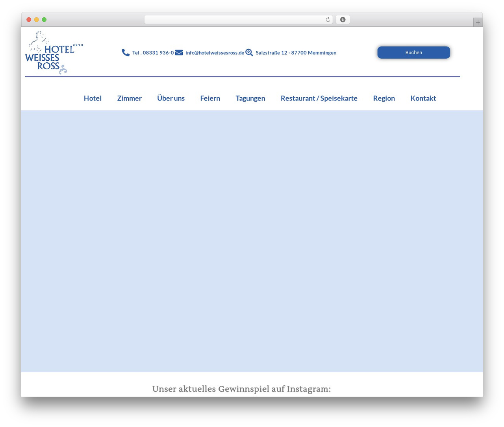The height and width of the screenshot is (427, 504).
Task: Open the Zimmer menu item
Action: (x=129, y=98)
